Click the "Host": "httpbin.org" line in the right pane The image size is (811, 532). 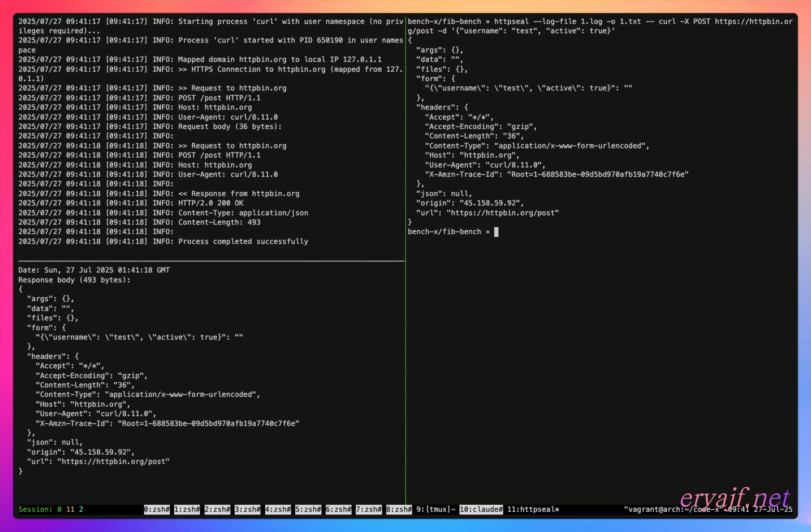[x=472, y=155]
